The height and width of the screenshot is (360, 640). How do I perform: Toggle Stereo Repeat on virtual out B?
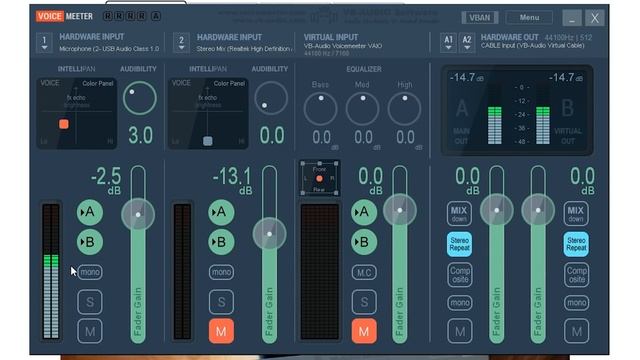[x=576, y=244]
